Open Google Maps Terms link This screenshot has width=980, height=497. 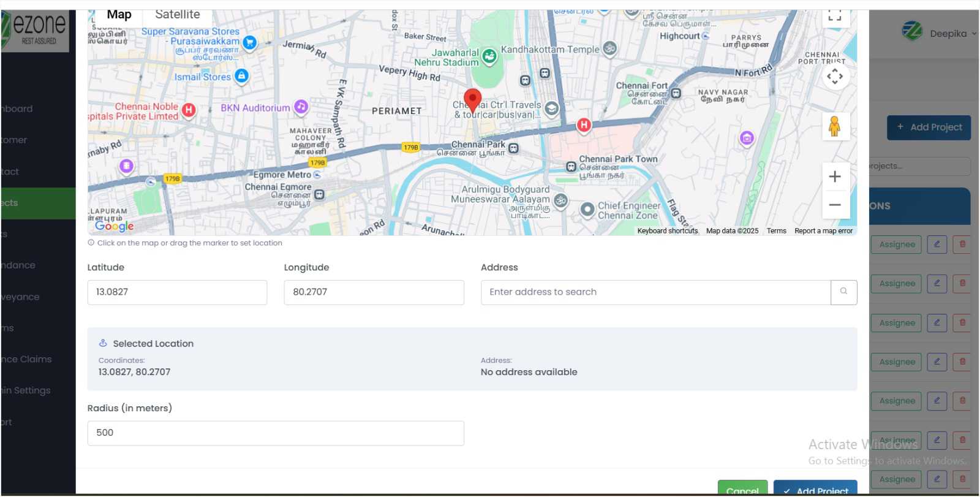coord(776,231)
